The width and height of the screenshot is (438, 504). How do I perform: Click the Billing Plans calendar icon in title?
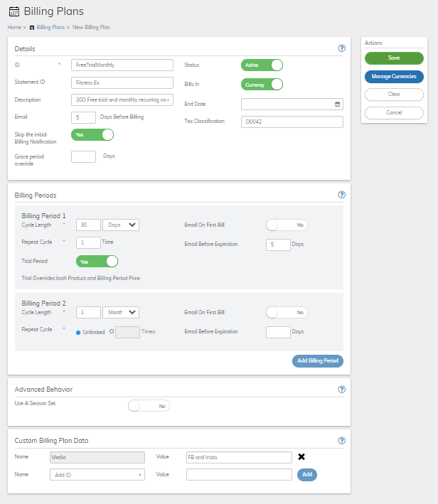[14, 11]
